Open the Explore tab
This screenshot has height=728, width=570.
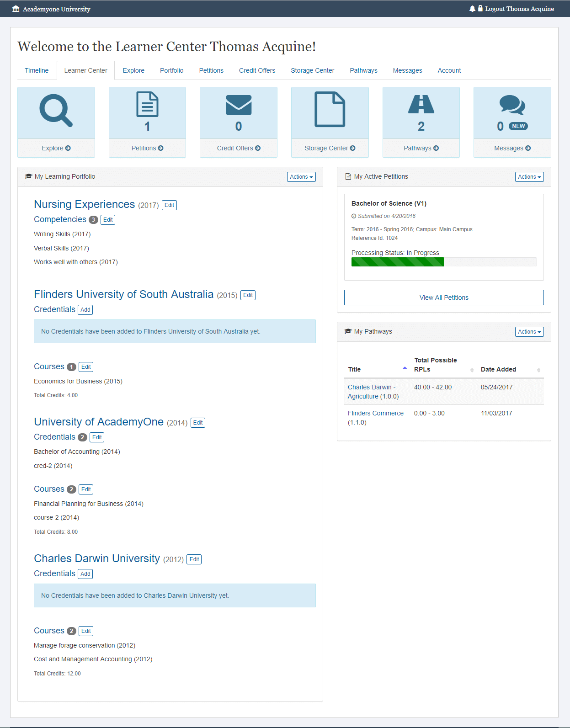[133, 70]
